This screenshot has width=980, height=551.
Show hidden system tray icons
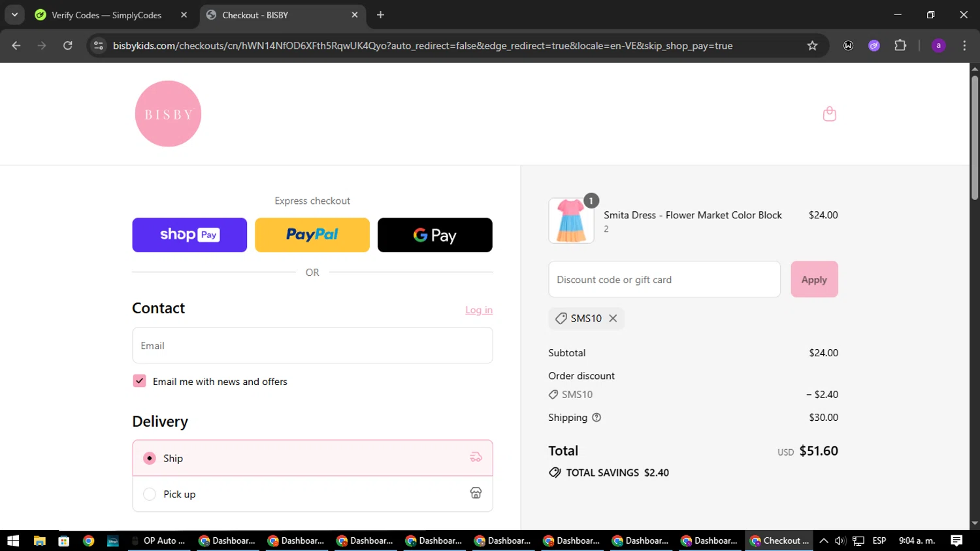pos(824,541)
